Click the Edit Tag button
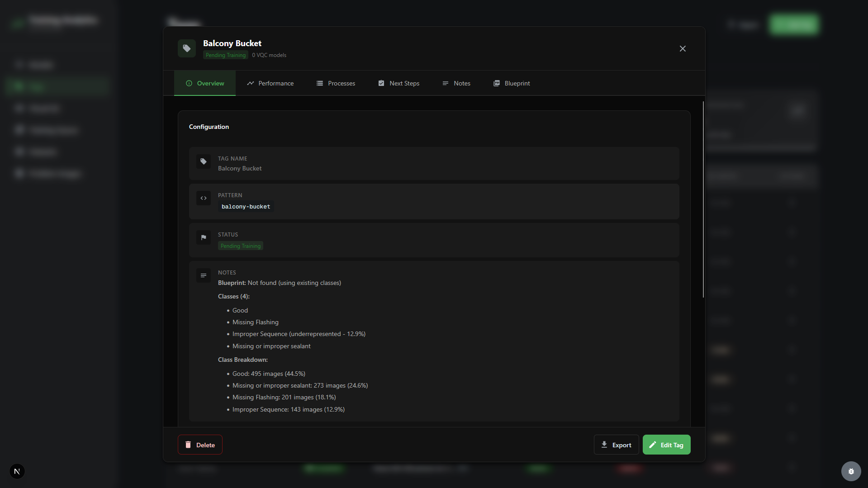 [x=666, y=445]
